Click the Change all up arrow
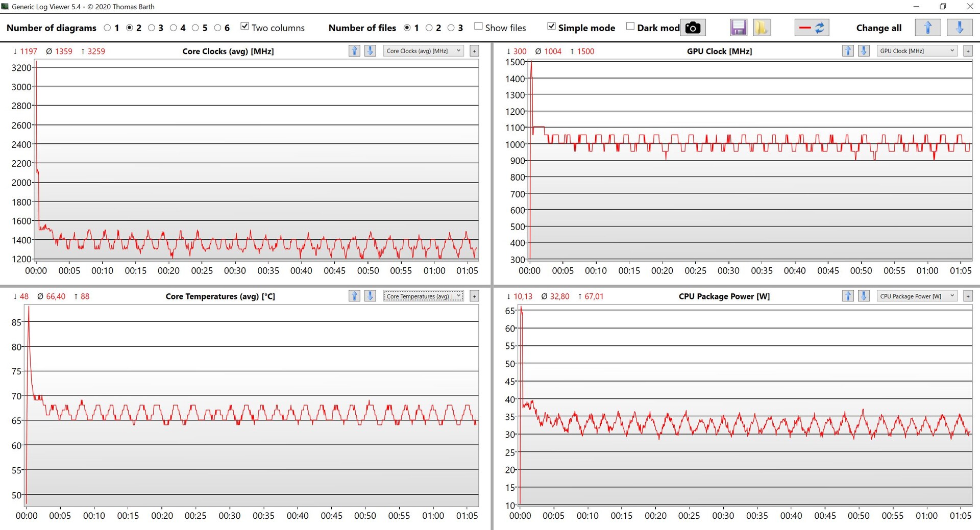Image resolution: width=980 pixels, height=530 pixels. click(927, 28)
